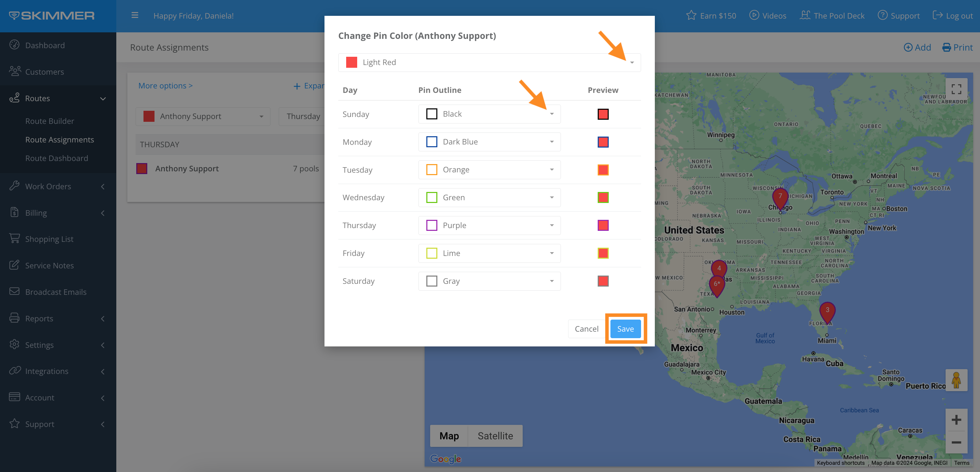Click the Reports printer icon in sidebar

point(14,318)
